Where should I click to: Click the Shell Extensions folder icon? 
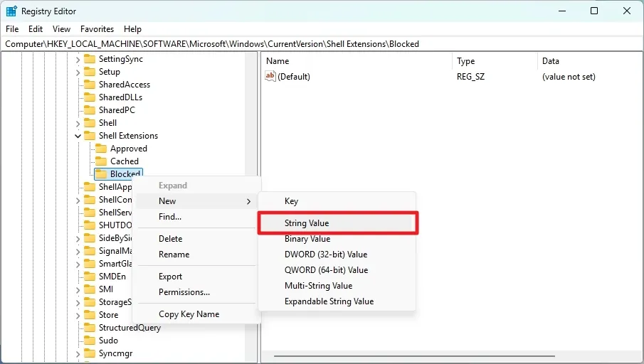click(x=90, y=135)
